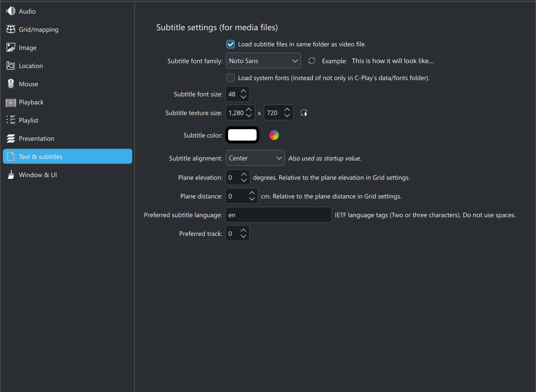Open Audio settings via speaker icon

[11, 11]
